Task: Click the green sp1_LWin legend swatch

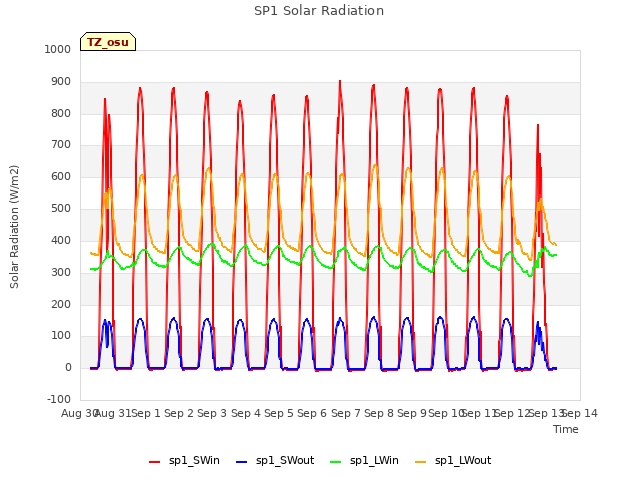Action: [336, 462]
